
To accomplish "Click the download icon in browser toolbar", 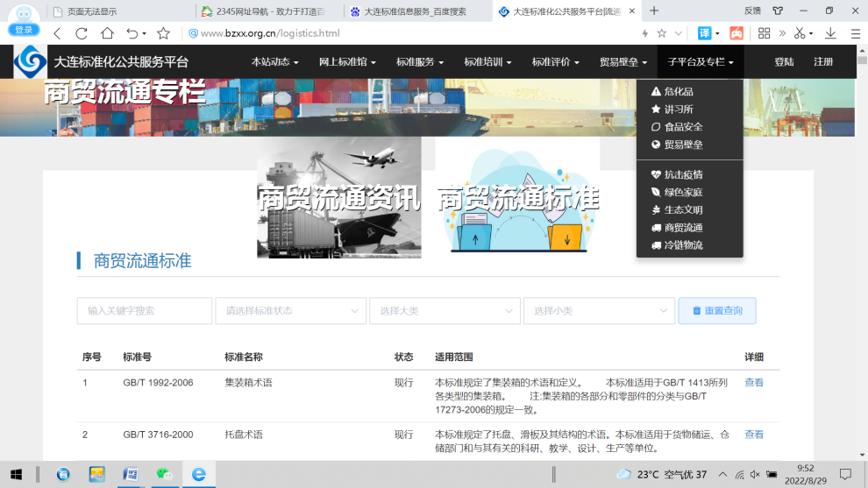I will click(830, 33).
